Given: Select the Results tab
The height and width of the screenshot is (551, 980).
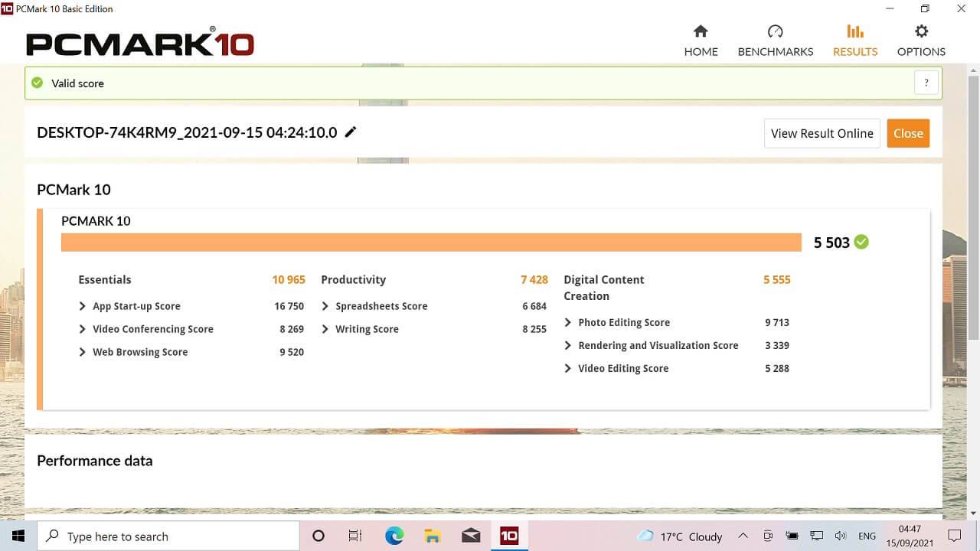Looking at the screenshot, I should (854, 41).
